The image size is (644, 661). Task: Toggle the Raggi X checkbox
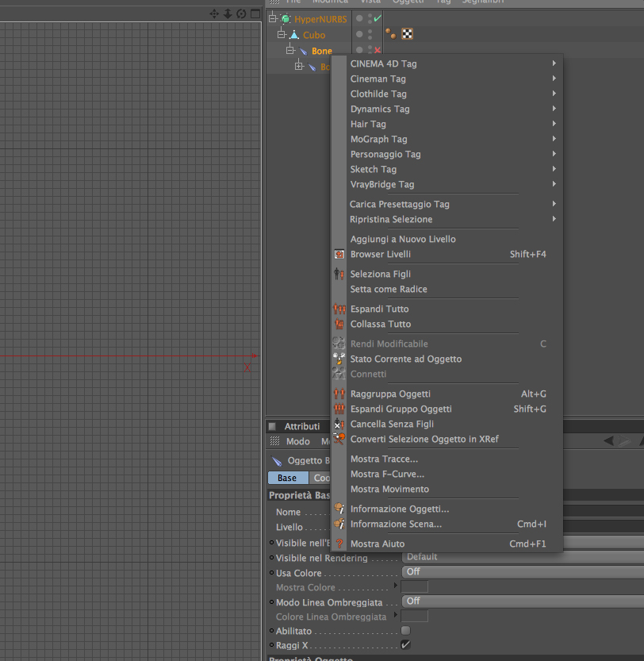(405, 644)
